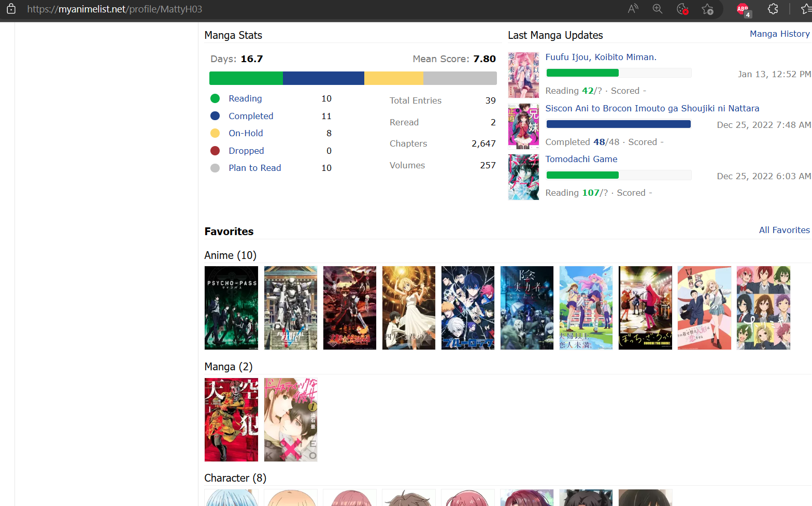
Task: Open the Tomodachi Game manga title
Action: point(581,159)
